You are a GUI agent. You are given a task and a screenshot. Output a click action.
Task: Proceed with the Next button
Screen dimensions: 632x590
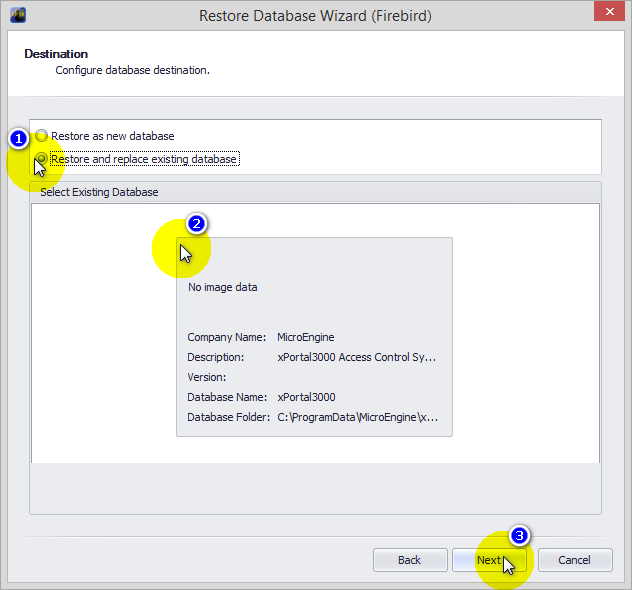click(x=488, y=560)
